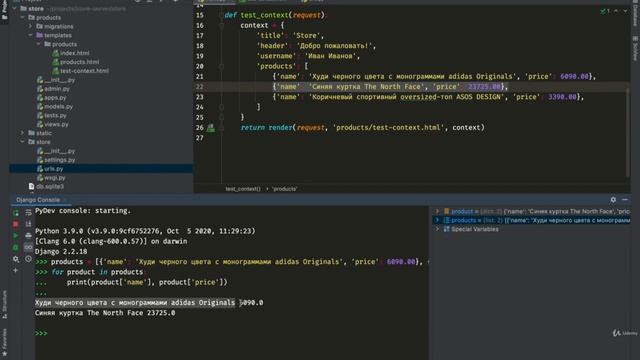
Task: Open models.py file
Action: (58, 107)
